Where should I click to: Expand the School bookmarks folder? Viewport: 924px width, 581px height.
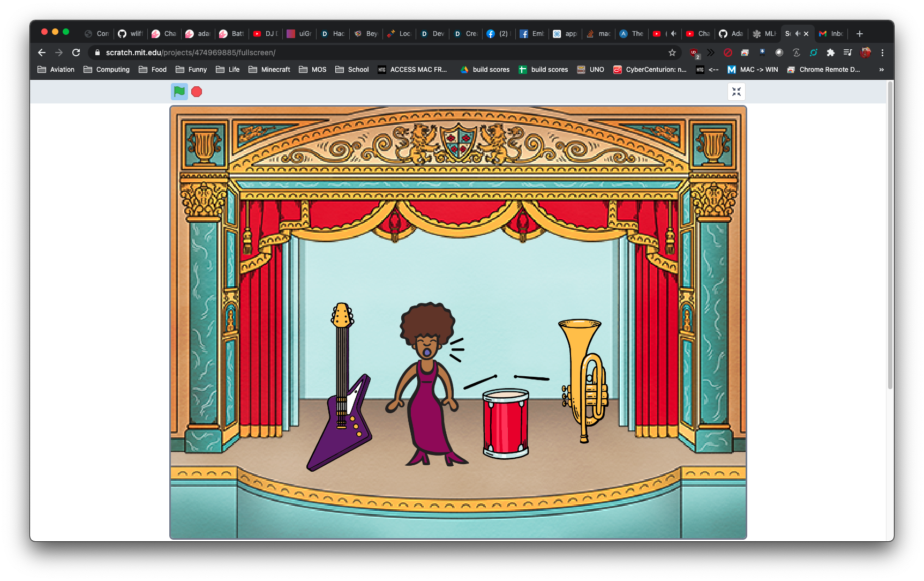pos(352,70)
